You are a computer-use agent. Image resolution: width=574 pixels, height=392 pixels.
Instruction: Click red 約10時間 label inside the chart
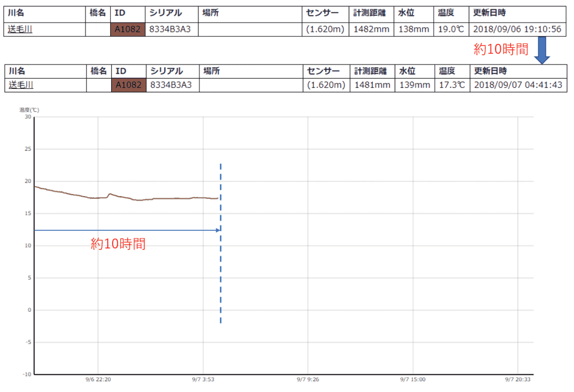118,244
